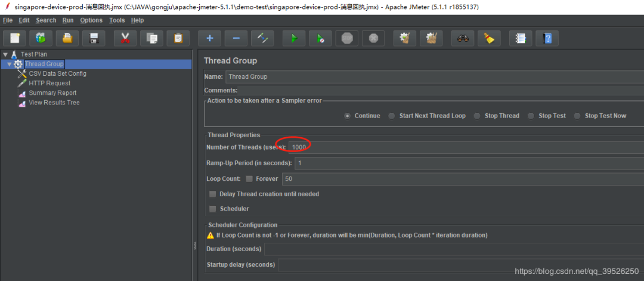644x281 pixels.
Task: Click the Cut scissors toolbar icon
Action: tap(125, 38)
